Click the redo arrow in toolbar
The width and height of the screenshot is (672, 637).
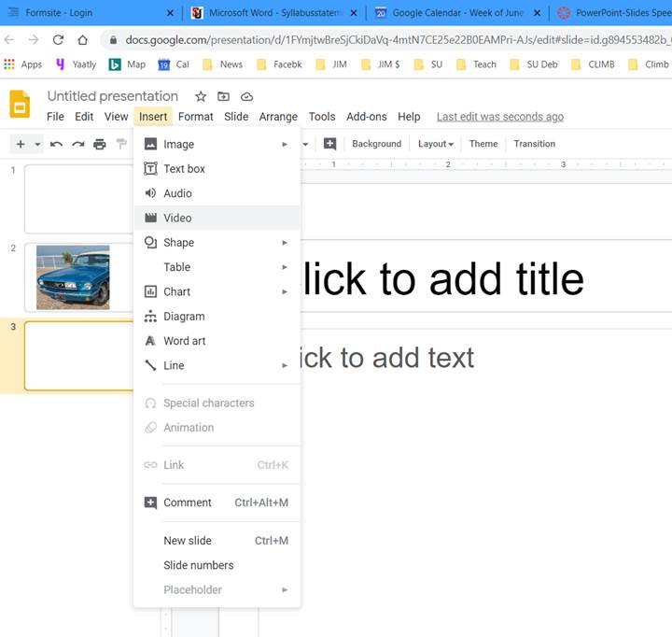tap(78, 144)
